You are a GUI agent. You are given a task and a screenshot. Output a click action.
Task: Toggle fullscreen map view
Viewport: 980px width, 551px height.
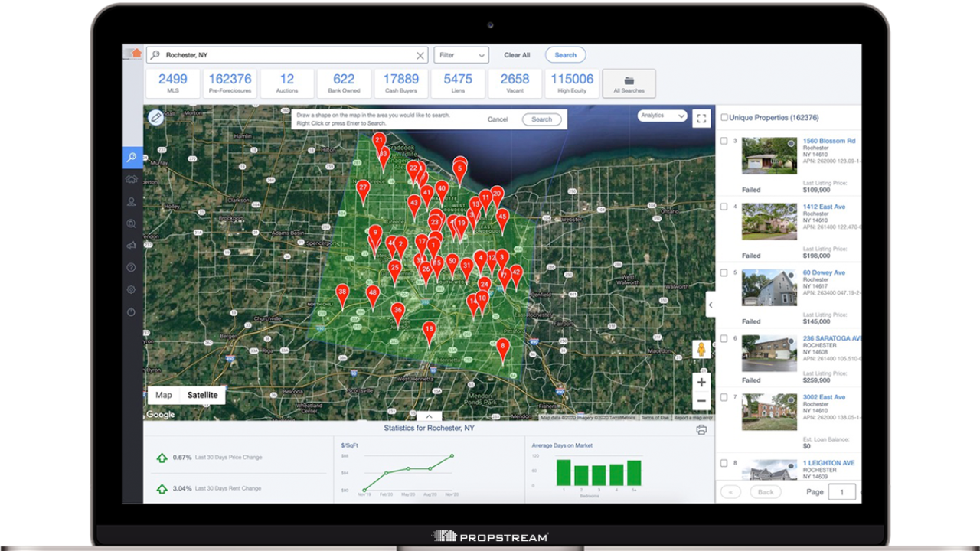click(x=701, y=119)
